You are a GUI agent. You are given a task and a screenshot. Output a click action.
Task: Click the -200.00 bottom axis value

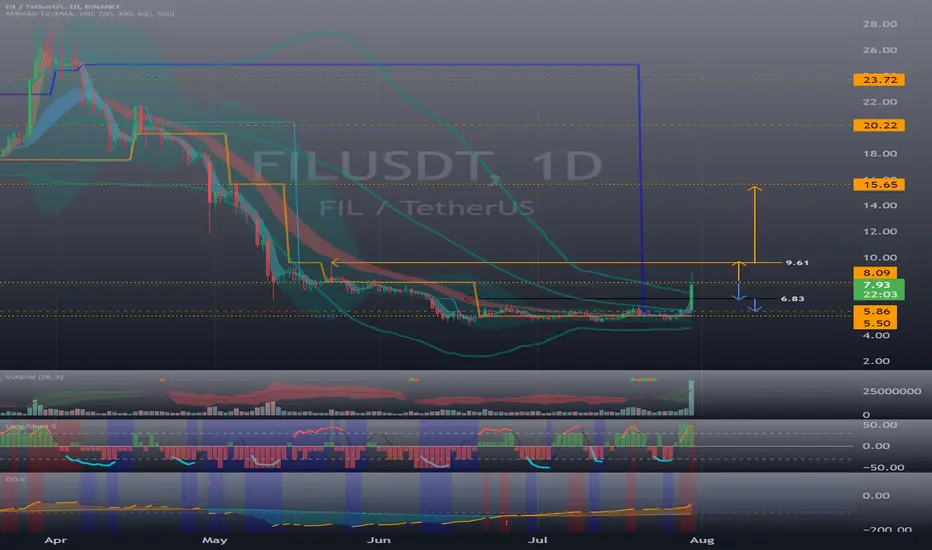pos(886,529)
